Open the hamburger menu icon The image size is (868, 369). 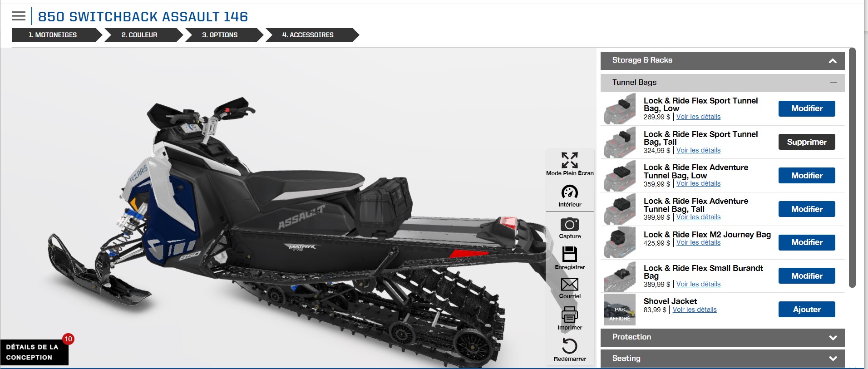tap(19, 16)
